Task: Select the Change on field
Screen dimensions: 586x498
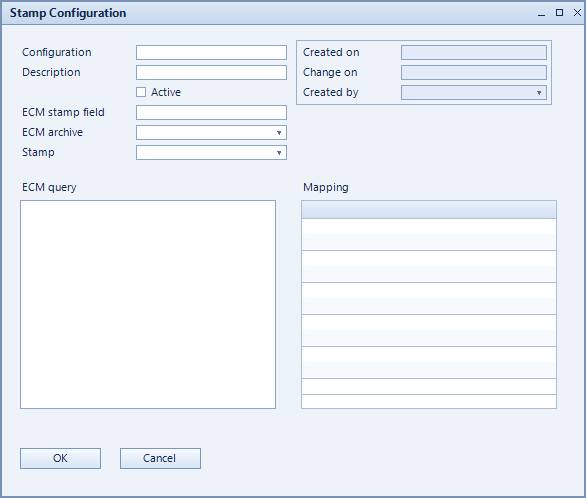Action: tap(474, 72)
